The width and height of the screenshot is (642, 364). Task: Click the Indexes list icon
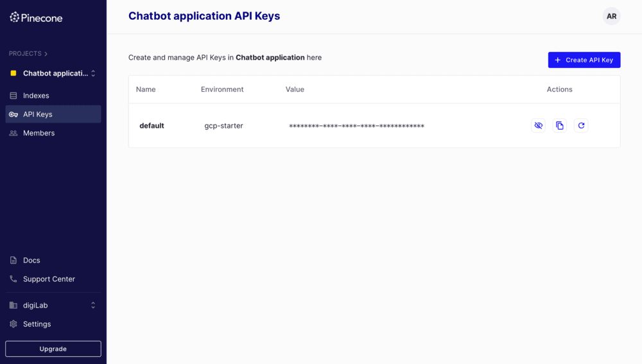(x=13, y=96)
